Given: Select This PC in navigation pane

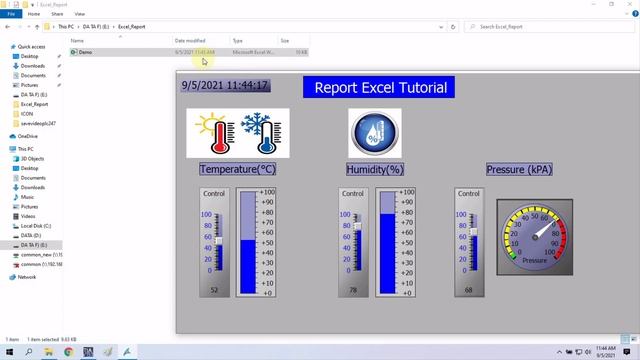Looking at the screenshot, I should pyautogui.click(x=25, y=149).
